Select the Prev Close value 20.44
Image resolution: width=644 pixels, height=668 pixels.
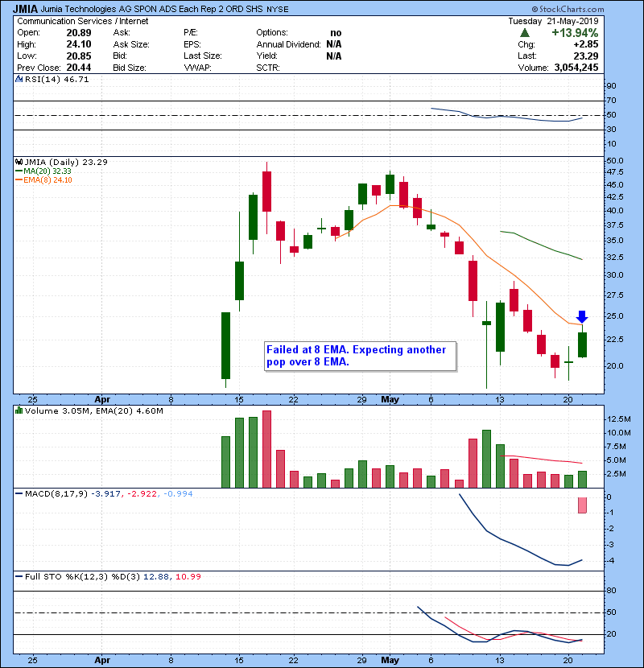point(79,68)
